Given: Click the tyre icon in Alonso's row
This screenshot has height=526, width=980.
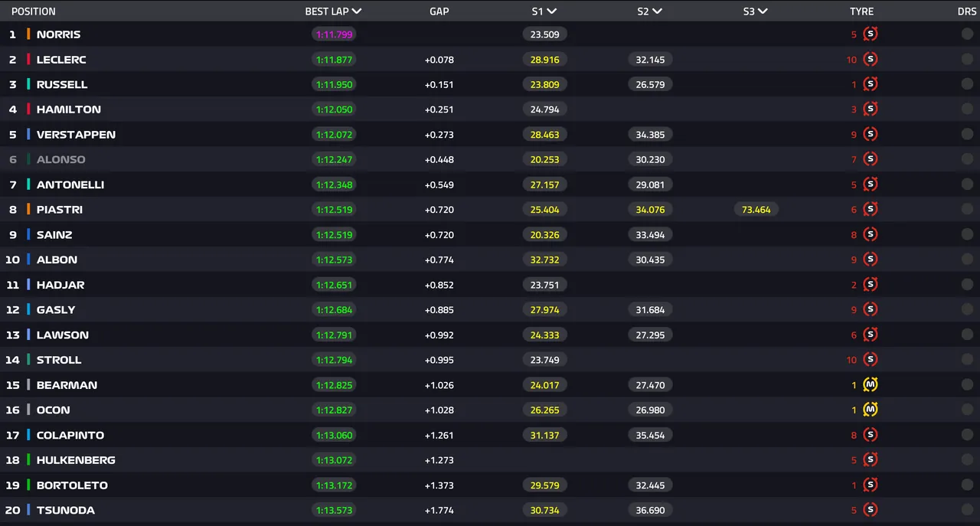Looking at the screenshot, I should 870,159.
